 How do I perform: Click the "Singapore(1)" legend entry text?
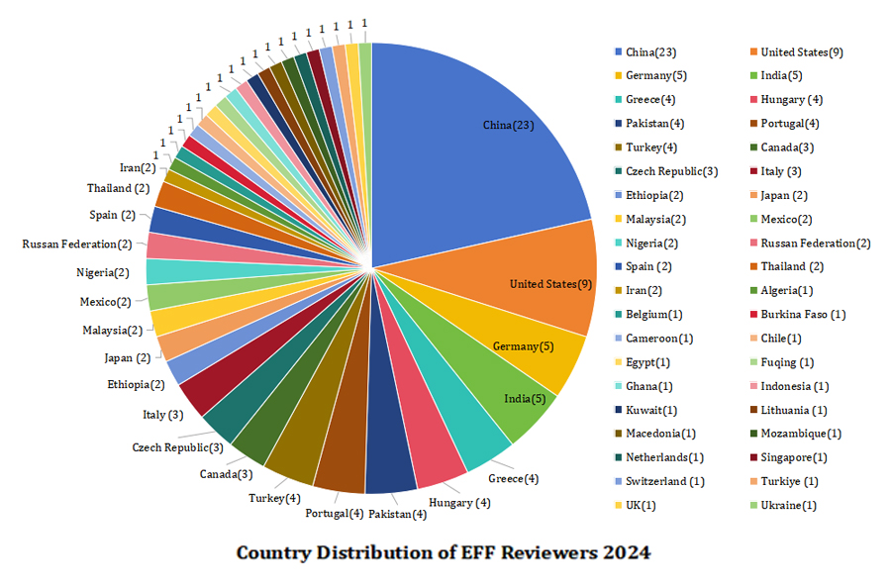[794, 457]
